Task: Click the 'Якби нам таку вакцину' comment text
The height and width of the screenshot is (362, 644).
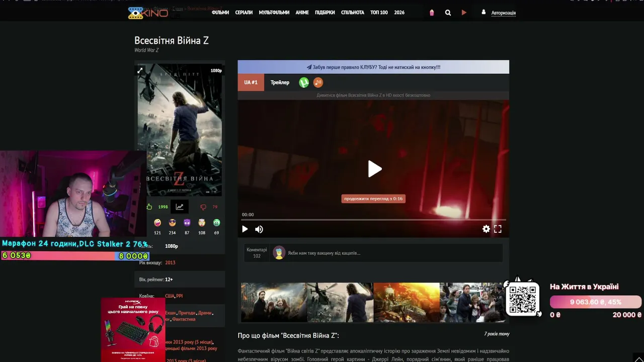Action: click(324, 253)
